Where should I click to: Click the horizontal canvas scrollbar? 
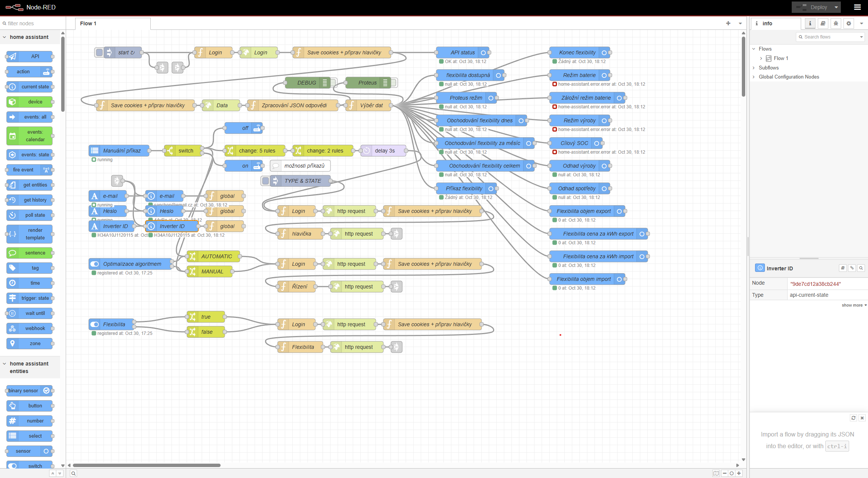tap(147, 465)
